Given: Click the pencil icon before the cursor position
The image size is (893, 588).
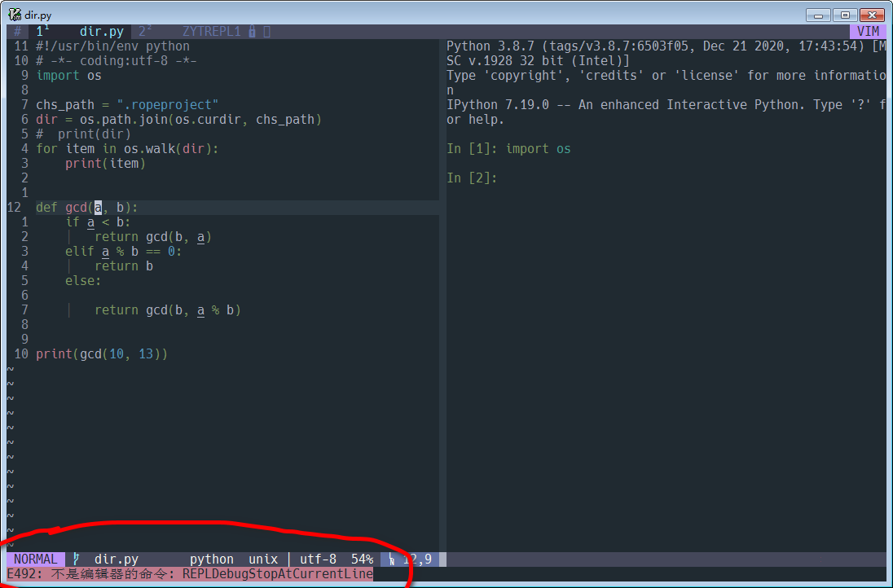Looking at the screenshot, I should [x=392, y=559].
